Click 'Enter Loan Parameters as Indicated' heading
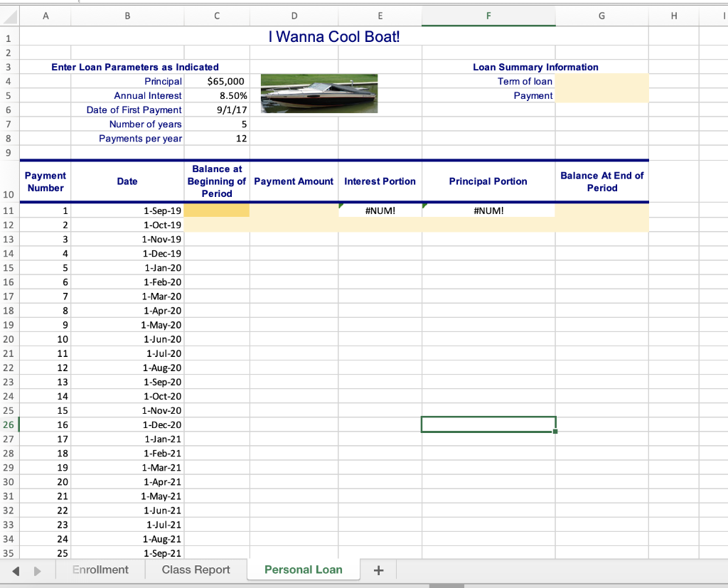728x588 pixels. pos(135,67)
